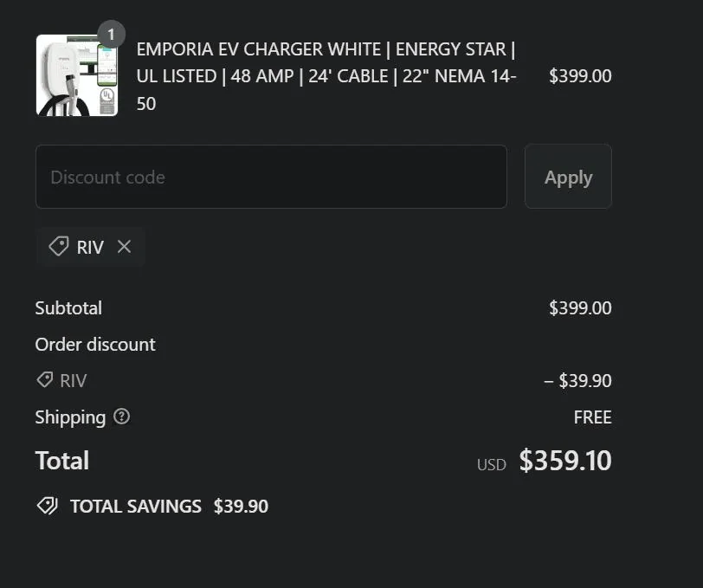Click the – $39.90 discount amount
The height and width of the screenshot is (588, 703).
(x=577, y=380)
